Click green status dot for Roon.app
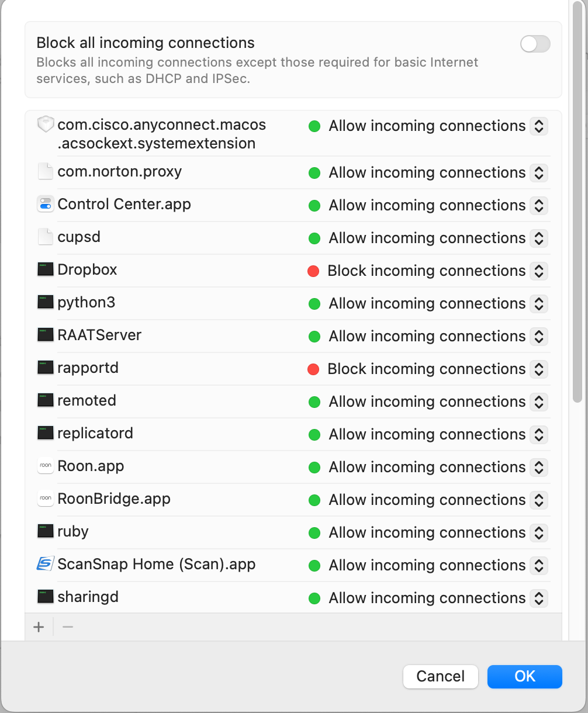This screenshot has height=713, width=588. pos(314,467)
